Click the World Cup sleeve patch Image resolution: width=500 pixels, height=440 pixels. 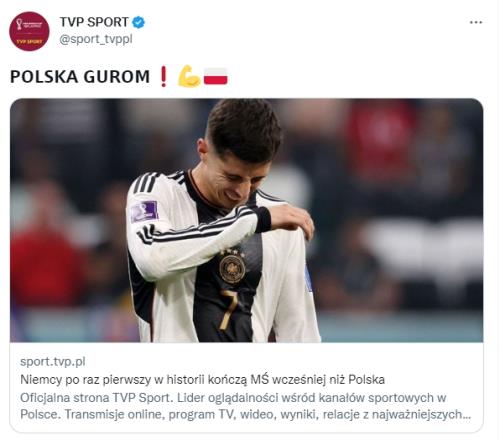tap(144, 212)
